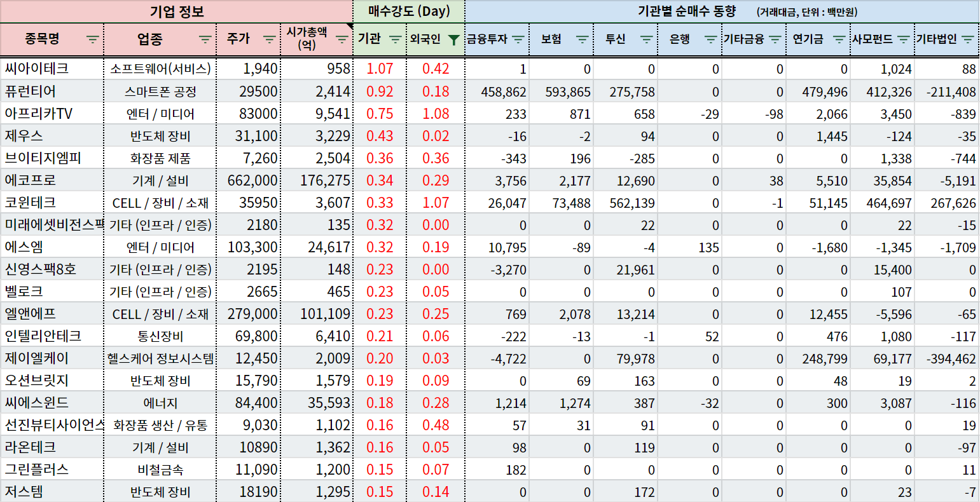980x502 pixels.
Task: Select the 21,961 투신 cell for 신영스팩8호
Action: [626, 269]
